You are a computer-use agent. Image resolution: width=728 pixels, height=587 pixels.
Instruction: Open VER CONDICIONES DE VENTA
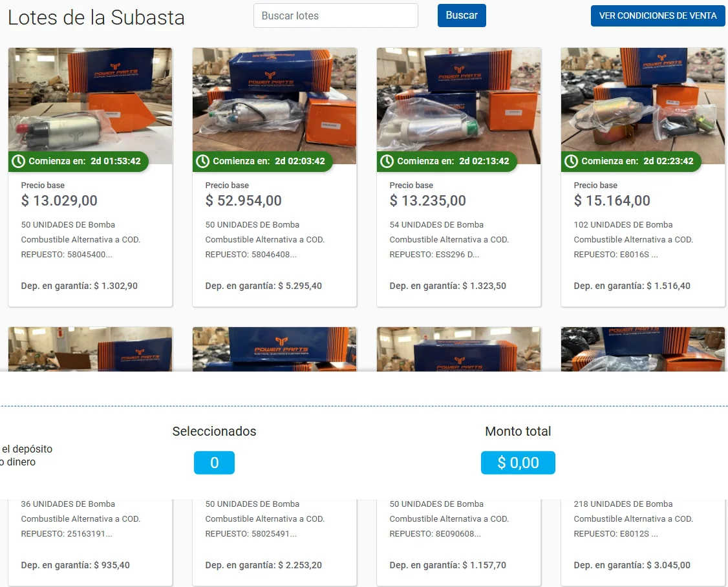point(658,16)
